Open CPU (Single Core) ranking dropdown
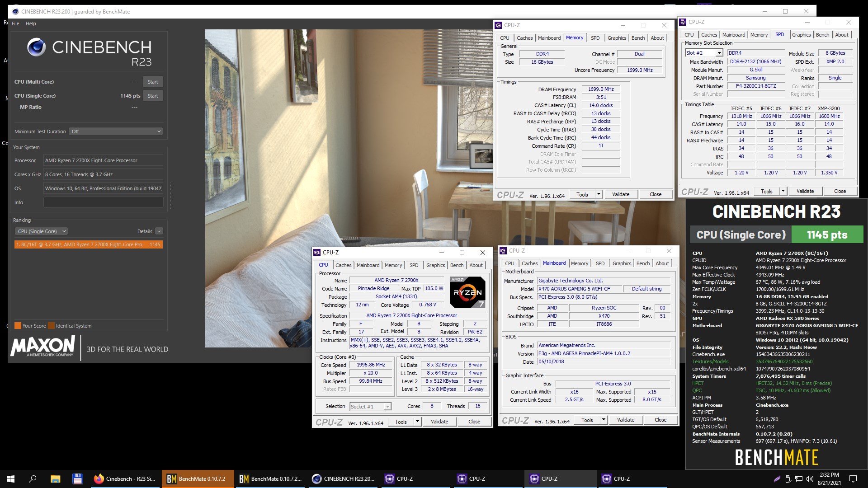 click(x=41, y=231)
